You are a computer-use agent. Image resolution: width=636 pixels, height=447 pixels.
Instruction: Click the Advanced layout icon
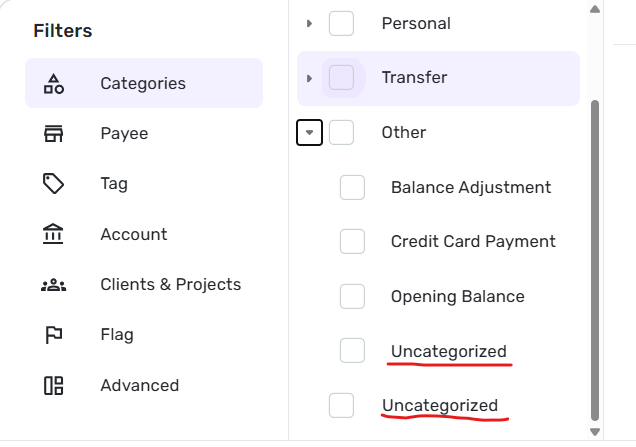[54, 385]
